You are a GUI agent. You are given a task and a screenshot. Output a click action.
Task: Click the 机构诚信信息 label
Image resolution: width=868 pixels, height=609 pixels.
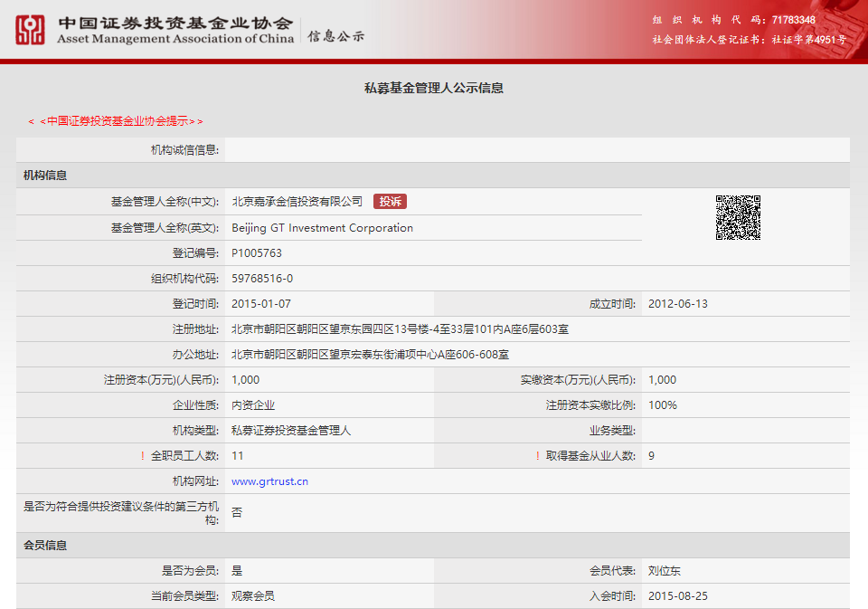[x=184, y=150]
